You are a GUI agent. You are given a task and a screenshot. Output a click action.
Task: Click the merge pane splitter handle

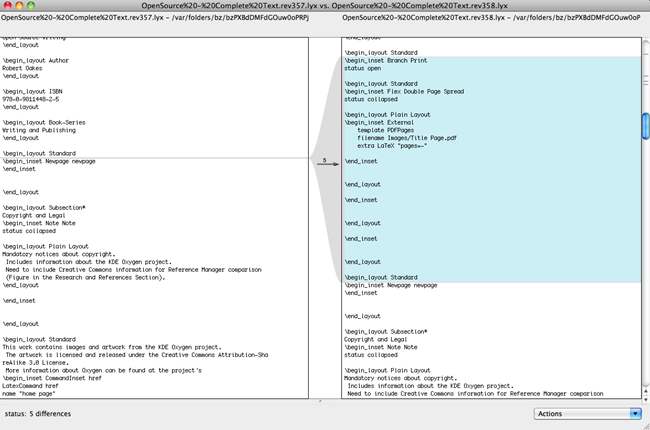pos(320,400)
